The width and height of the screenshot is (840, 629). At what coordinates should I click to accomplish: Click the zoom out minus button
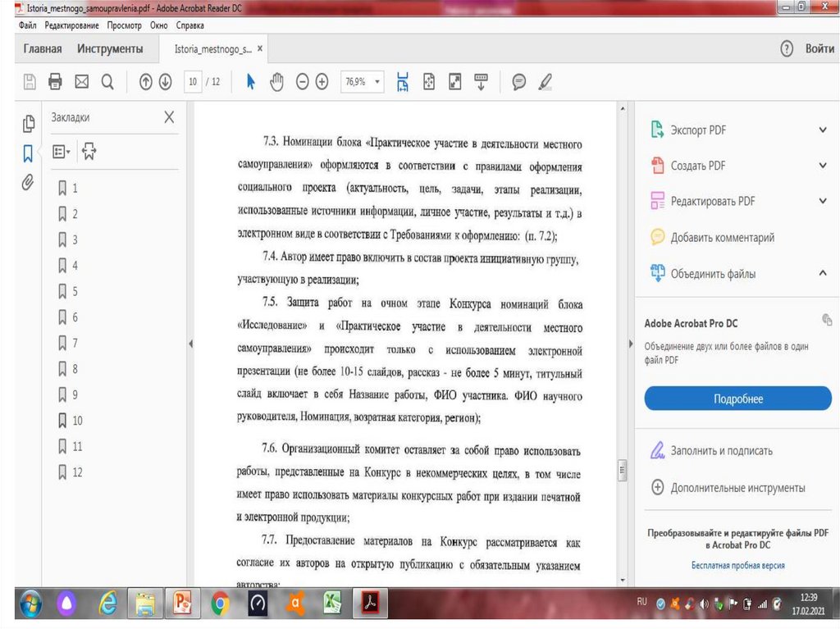(x=302, y=81)
